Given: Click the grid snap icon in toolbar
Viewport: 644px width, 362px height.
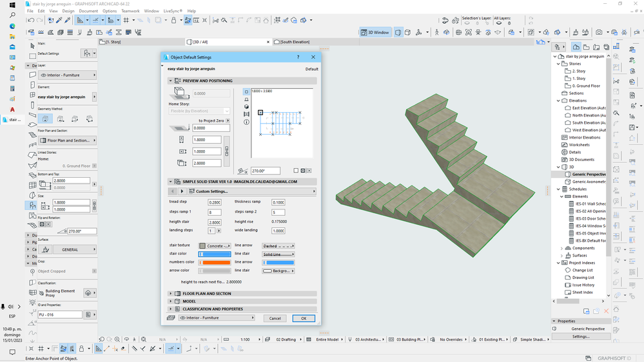Looking at the screenshot, I should (x=126, y=20).
